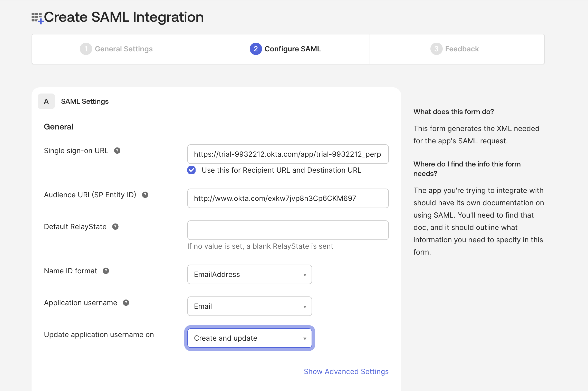588x391 pixels.
Task: Click the Single sign-on URL input field
Action: coord(288,154)
